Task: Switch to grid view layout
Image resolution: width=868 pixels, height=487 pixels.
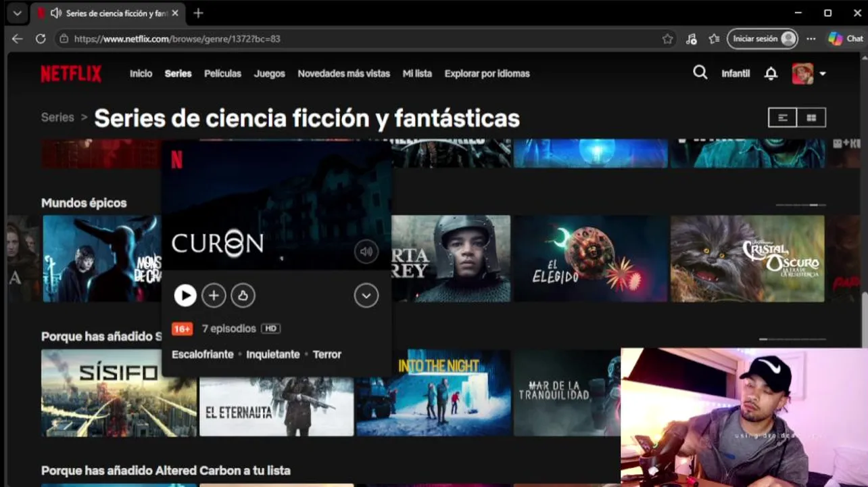Action: tap(811, 118)
